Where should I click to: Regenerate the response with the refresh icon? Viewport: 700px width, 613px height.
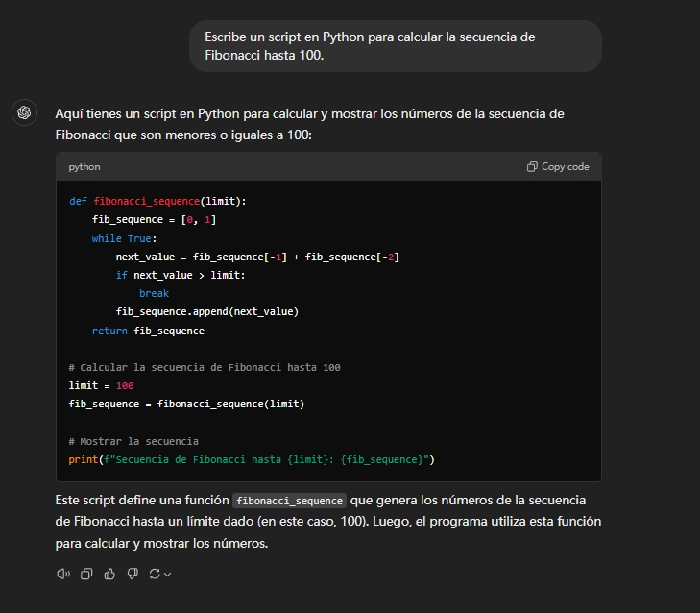(155, 574)
